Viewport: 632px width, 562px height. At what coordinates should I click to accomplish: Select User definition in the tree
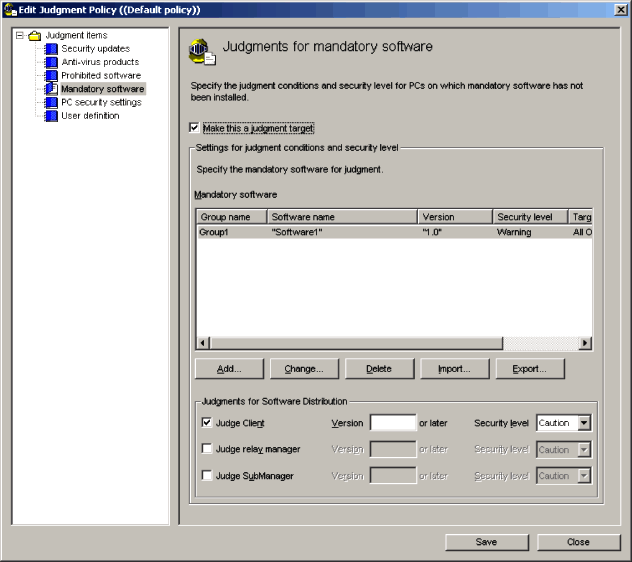[x=90, y=116]
